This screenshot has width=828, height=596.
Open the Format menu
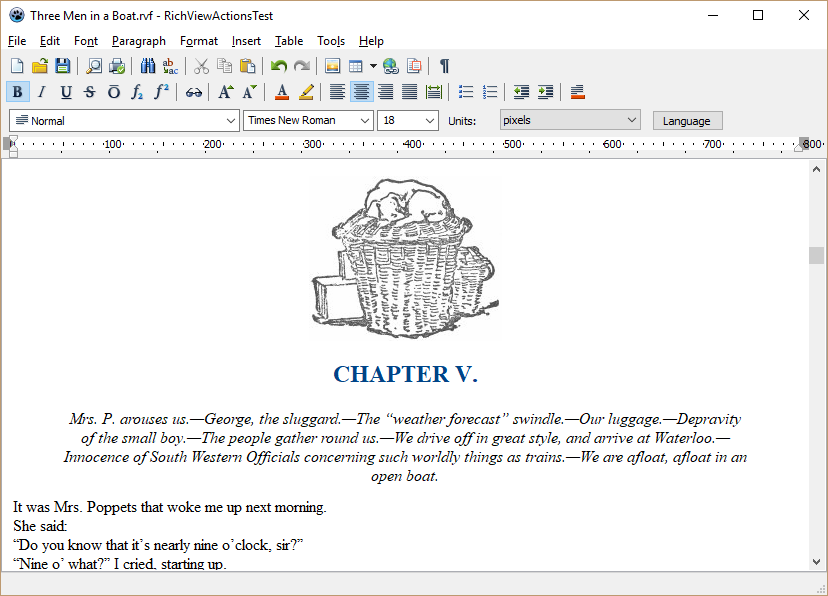(198, 41)
